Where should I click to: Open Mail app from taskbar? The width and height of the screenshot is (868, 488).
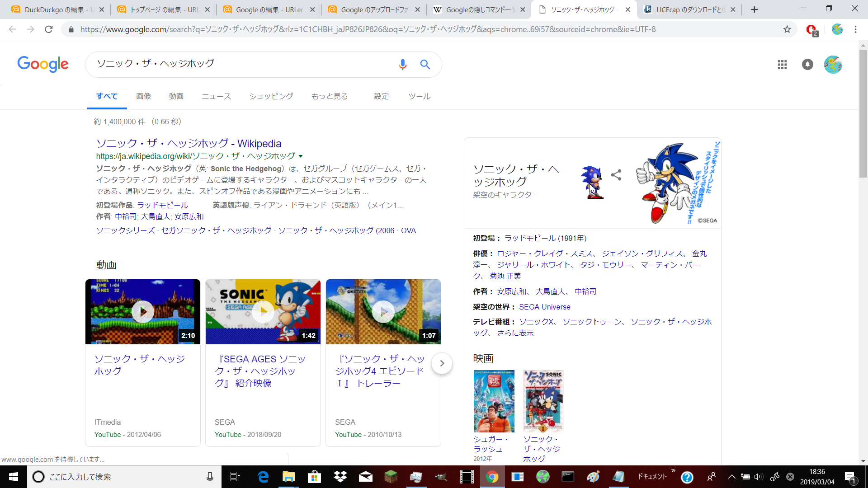(366, 477)
